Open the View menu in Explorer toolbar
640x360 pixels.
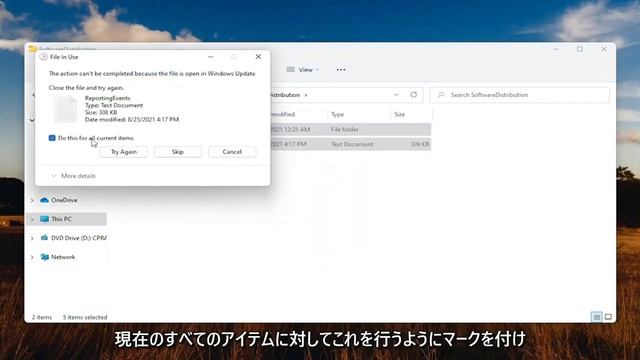[303, 70]
